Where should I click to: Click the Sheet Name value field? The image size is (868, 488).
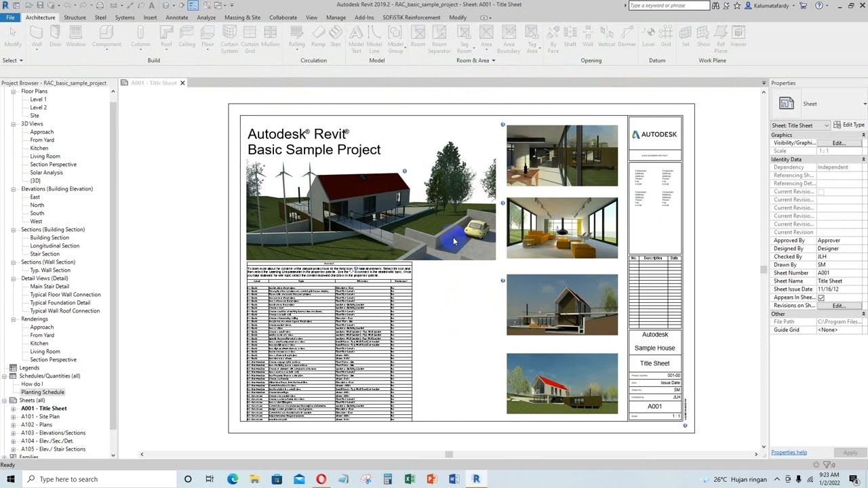coord(841,281)
